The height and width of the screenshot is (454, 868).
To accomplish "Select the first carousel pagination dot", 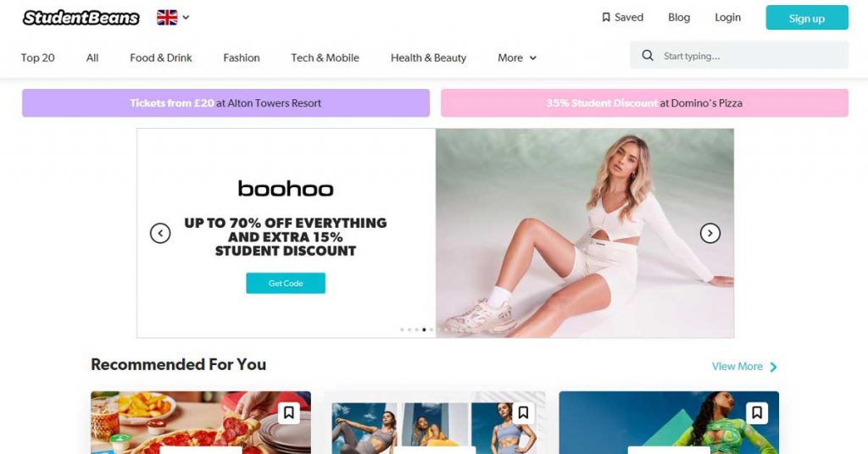I will point(402,329).
